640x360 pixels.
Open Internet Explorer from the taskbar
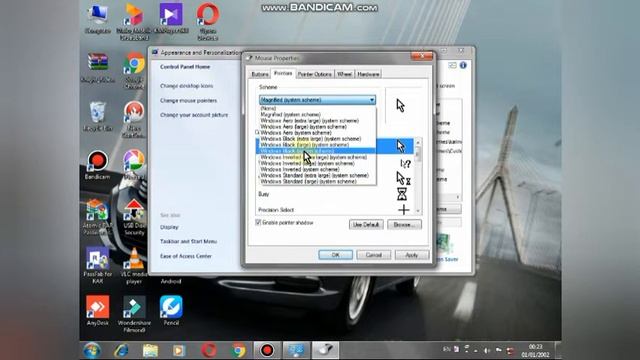click(x=121, y=351)
